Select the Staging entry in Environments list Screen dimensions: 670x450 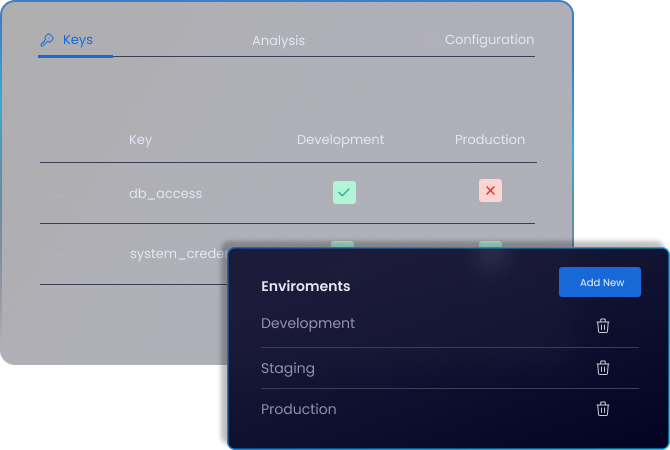[288, 368]
